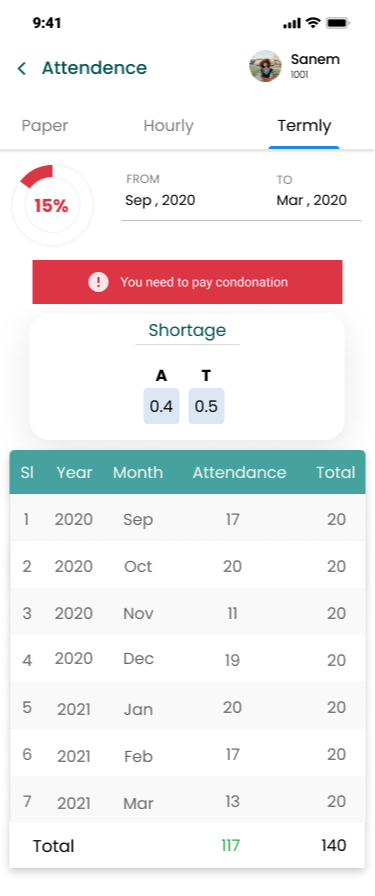Select the Mar 2021 attendance row
This screenshot has height=896, width=375.
[188, 801]
